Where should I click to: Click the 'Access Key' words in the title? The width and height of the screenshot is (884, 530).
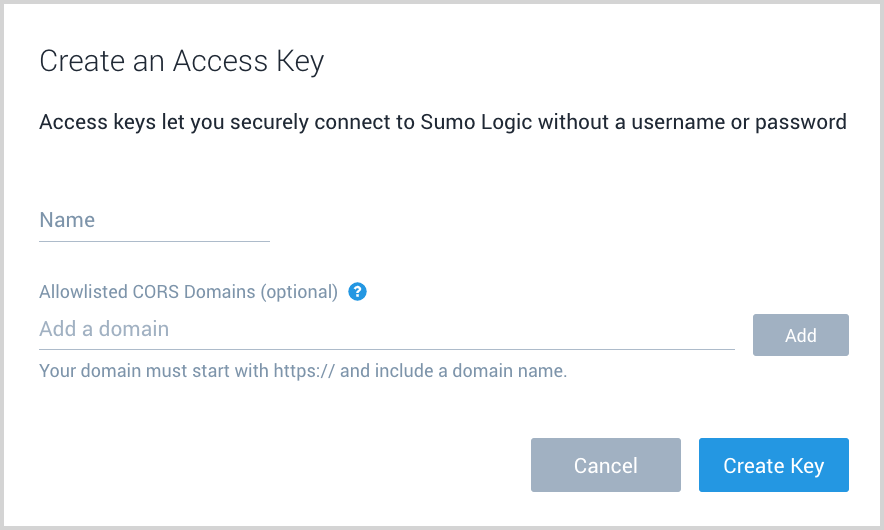[248, 62]
